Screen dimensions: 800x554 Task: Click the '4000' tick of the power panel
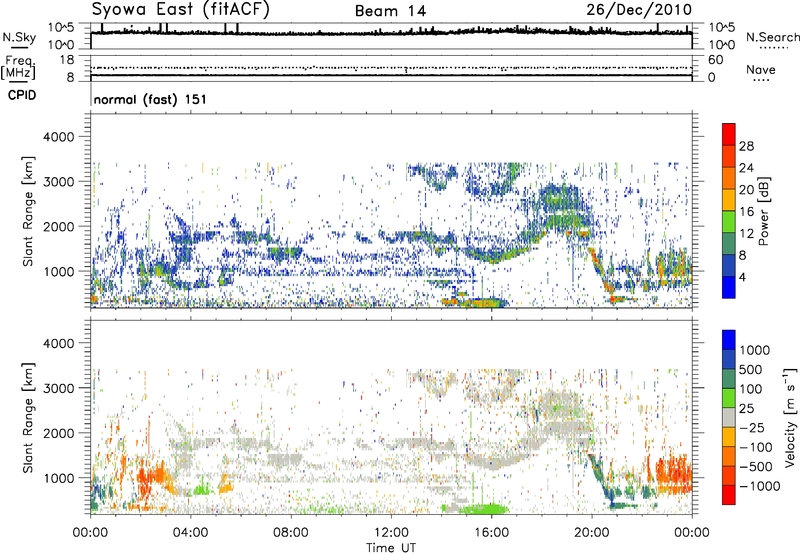coord(59,137)
